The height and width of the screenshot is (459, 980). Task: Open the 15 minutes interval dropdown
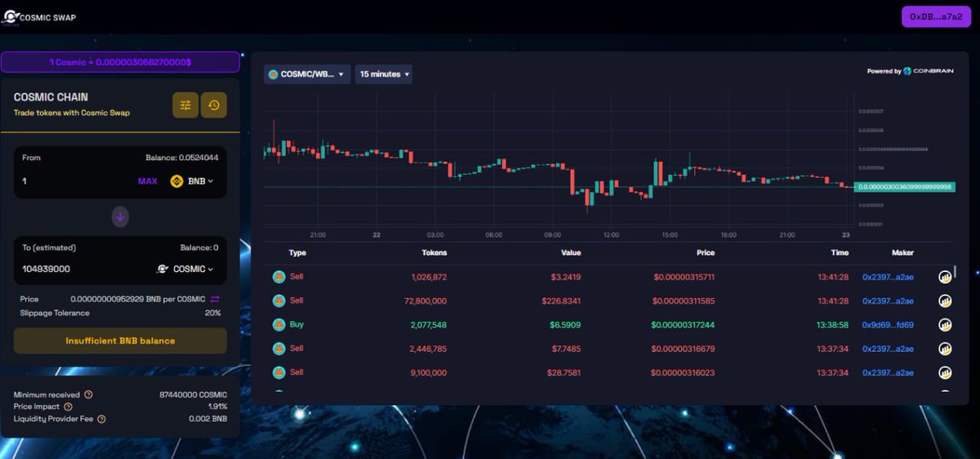coord(384,74)
